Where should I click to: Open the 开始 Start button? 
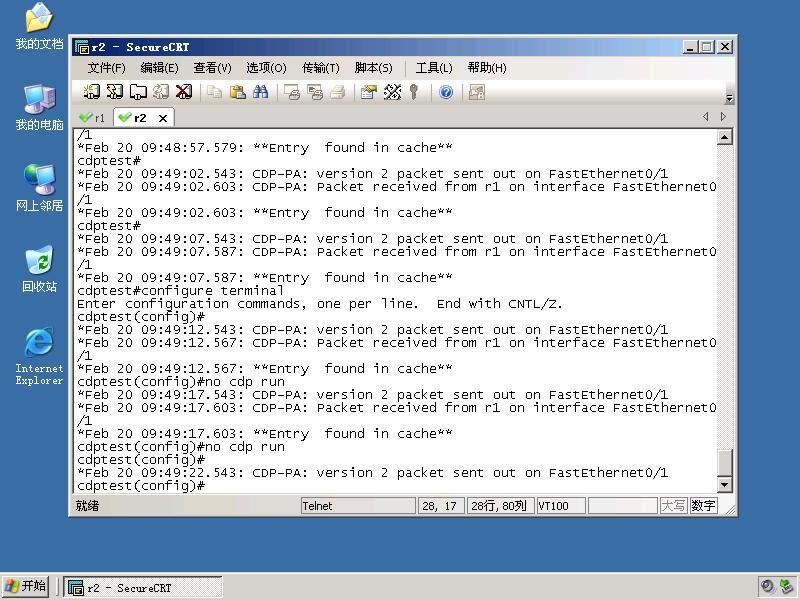[x=25, y=586]
